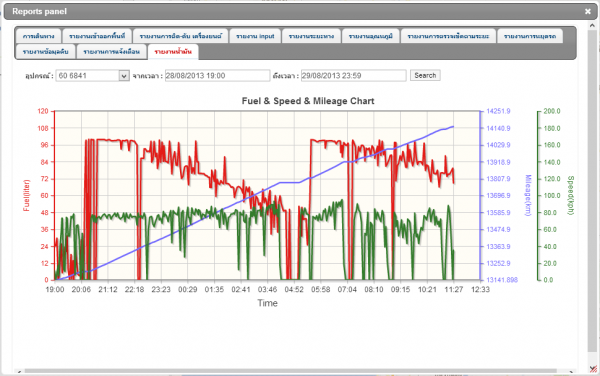600x376 pixels.
Task: Click the 04:52 time tick label
Action: [294, 290]
